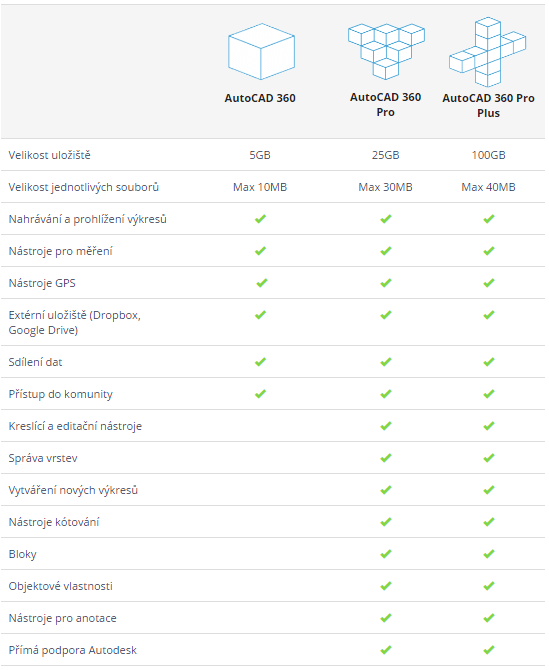Screen dimensions: 549x670
Task: Click Nástroje kótování checkmark under AutoCAD 360 Pro
Action: point(386,522)
